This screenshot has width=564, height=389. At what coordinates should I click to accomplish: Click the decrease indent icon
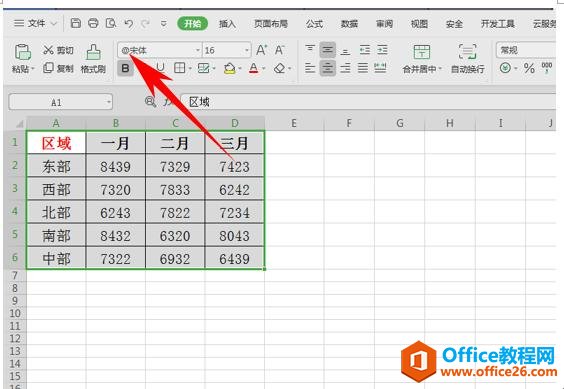(x=365, y=50)
